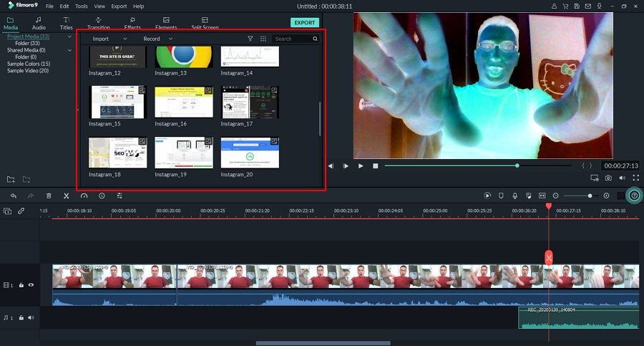Take a snapshot with the camera icon
Image resolution: width=644 pixels, height=346 pixels.
point(608,178)
